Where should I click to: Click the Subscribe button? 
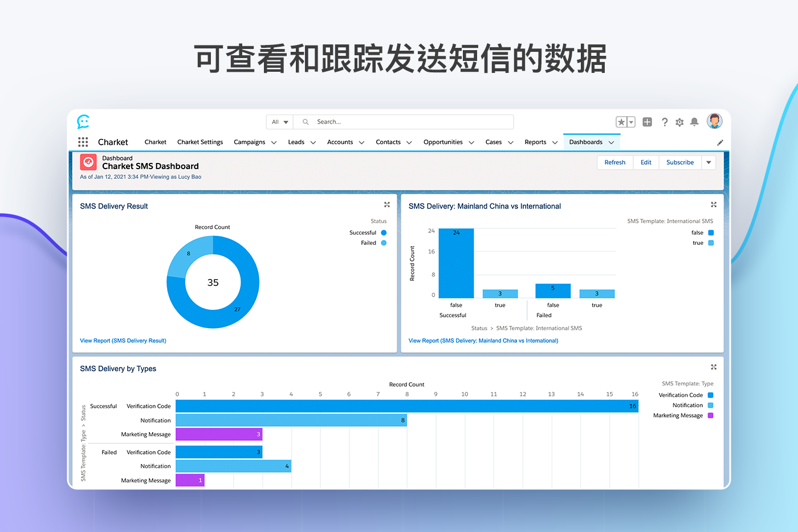[680, 162]
